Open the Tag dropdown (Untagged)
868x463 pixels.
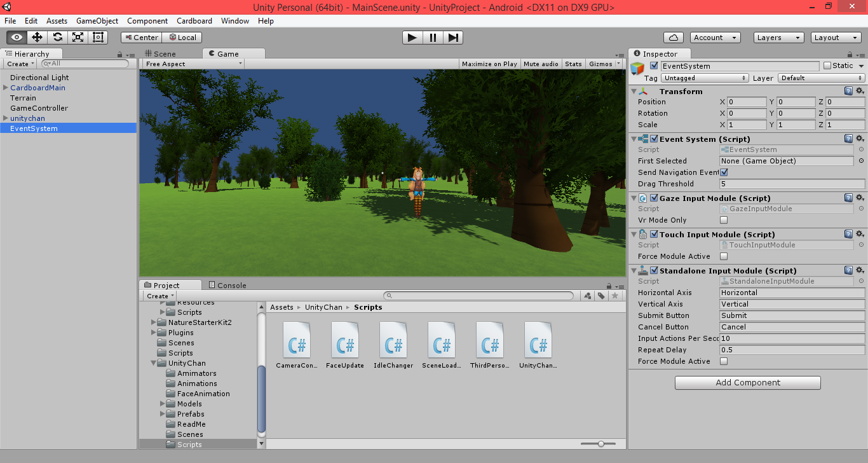pyautogui.click(x=705, y=78)
